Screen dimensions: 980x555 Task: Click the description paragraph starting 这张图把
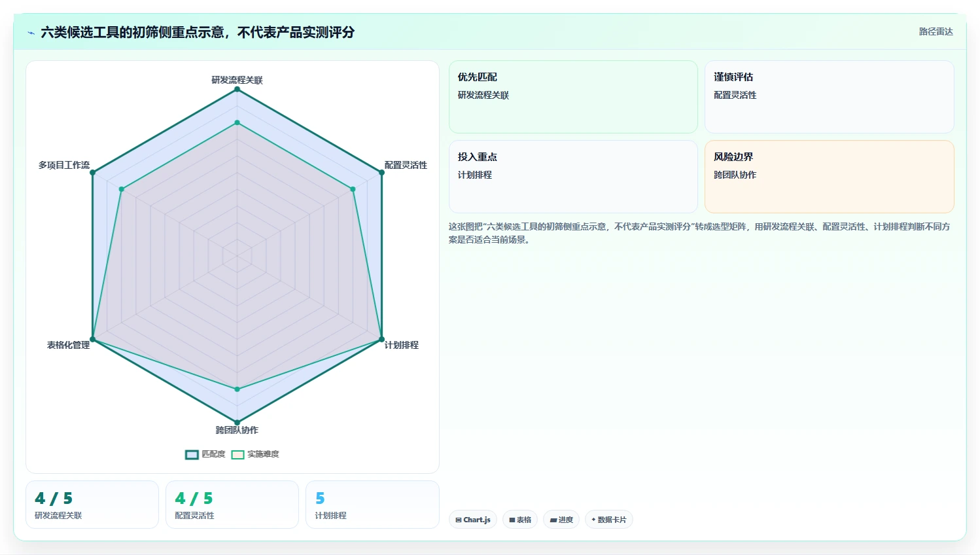pyautogui.click(x=699, y=233)
